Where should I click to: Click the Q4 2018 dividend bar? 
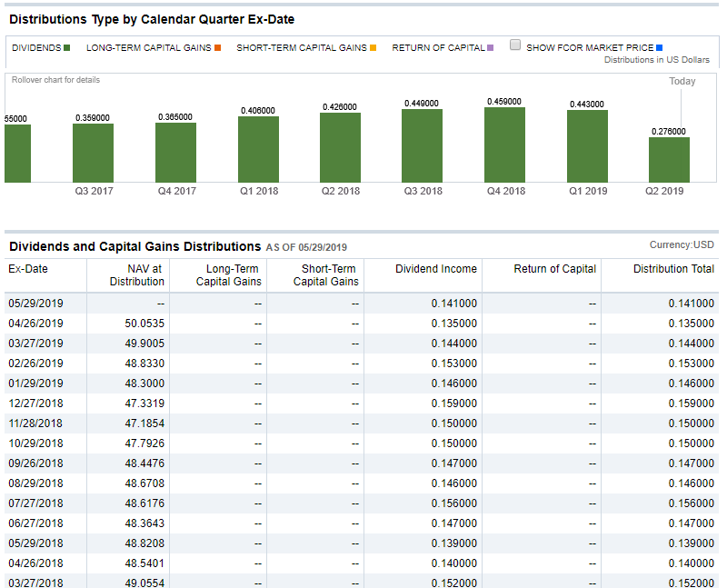(504, 145)
